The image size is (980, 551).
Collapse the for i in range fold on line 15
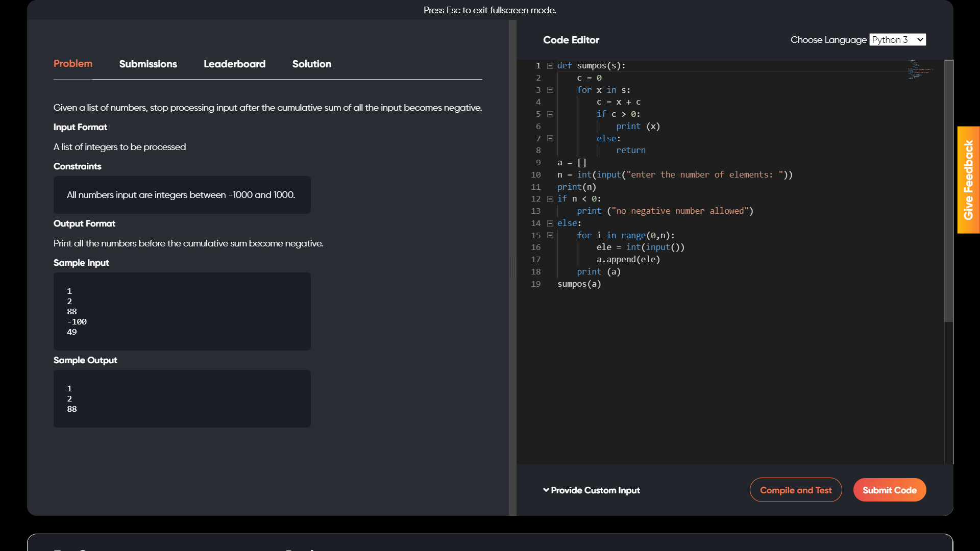point(550,236)
